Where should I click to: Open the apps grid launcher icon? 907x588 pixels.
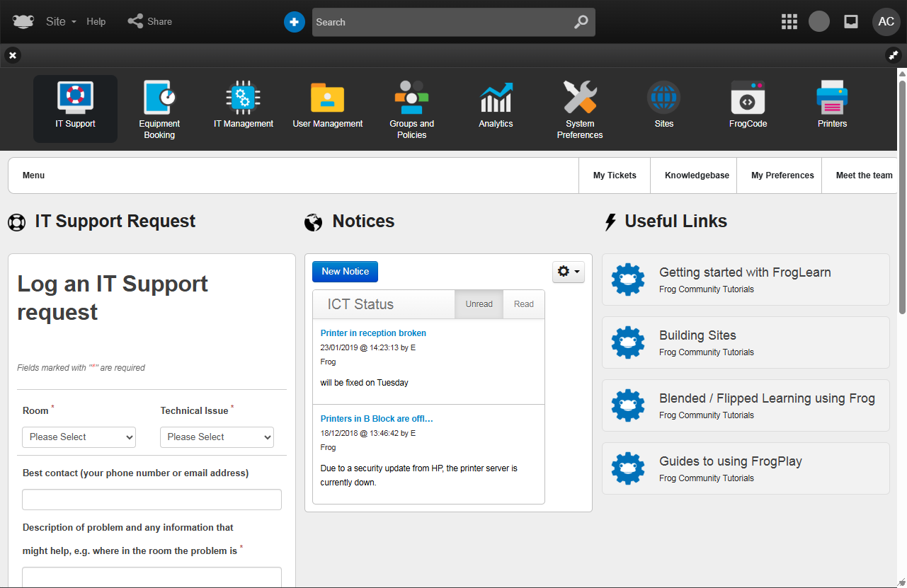point(789,22)
